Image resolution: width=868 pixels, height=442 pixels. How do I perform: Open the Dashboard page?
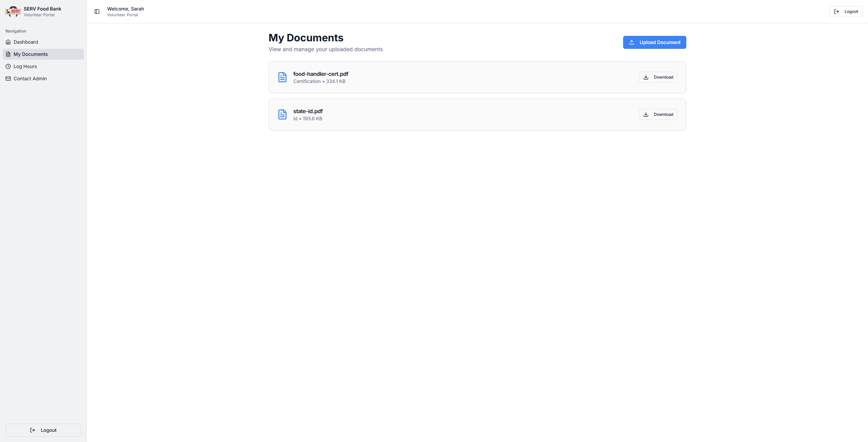(x=26, y=42)
